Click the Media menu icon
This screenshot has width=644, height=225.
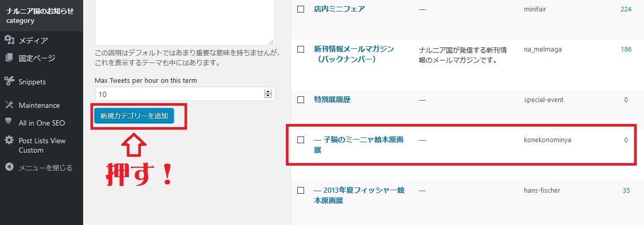point(9,40)
